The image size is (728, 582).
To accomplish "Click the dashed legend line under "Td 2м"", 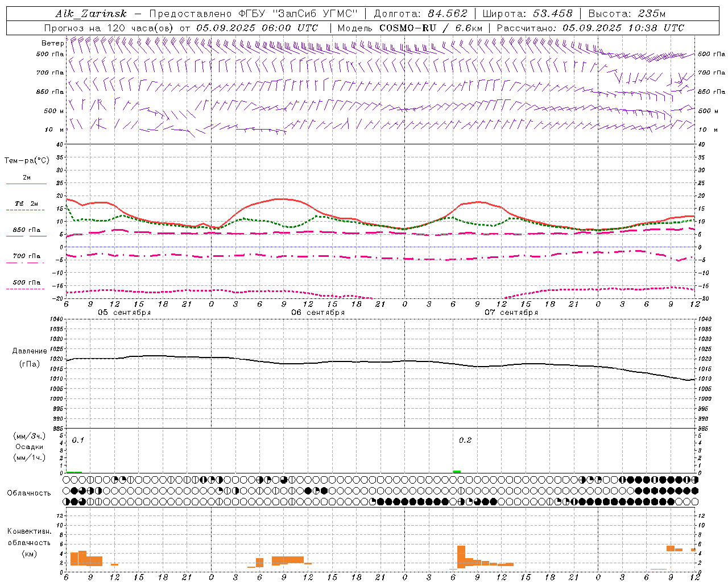I will click(25, 210).
